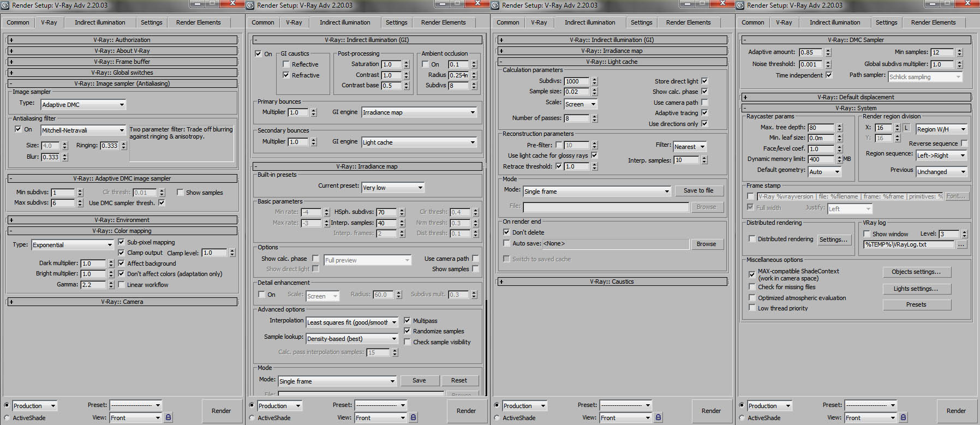Switch to the Common tab in the leftmost window
Viewport: 980px width, 425px height.
18,22
